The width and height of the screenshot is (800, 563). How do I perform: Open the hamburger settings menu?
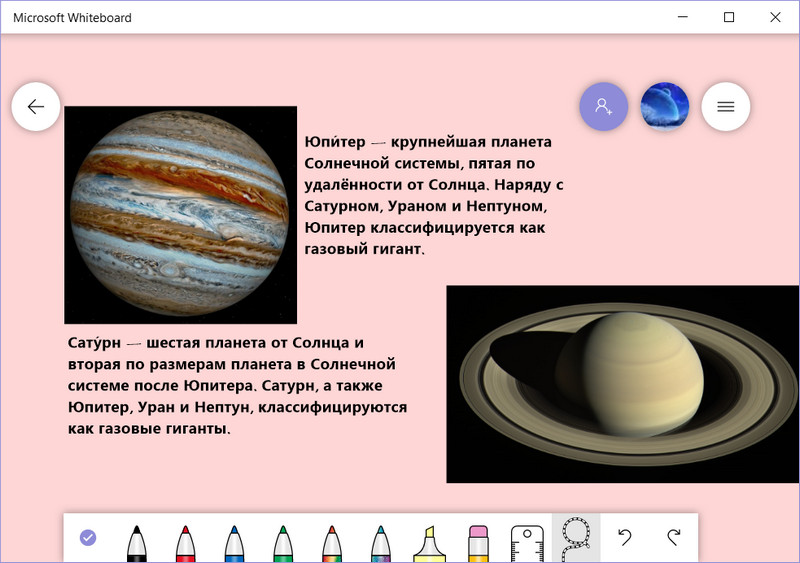(726, 107)
